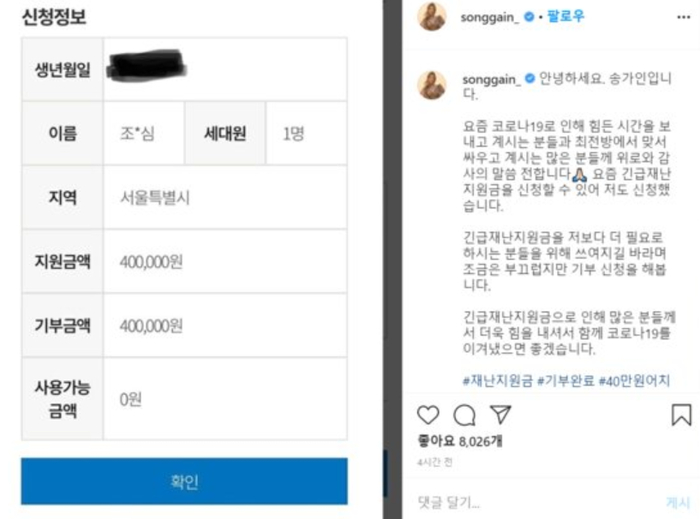Image resolution: width=700 pixels, height=519 pixels.
Task: Share the post with the paper plane icon
Action: [500, 414]
